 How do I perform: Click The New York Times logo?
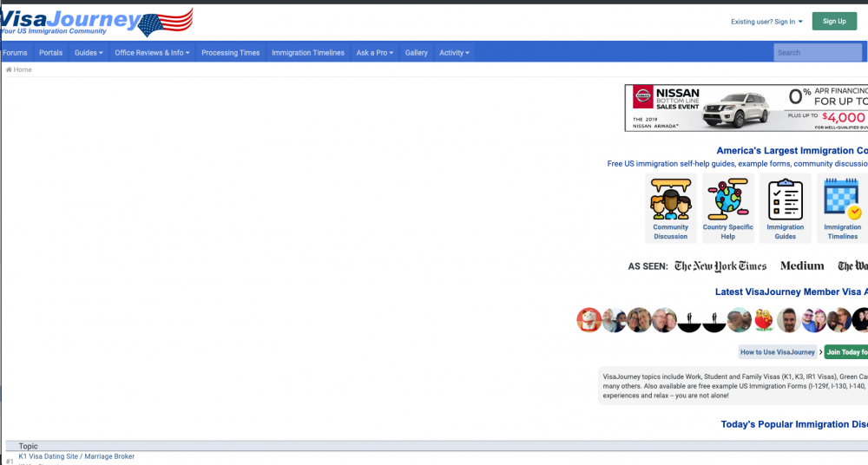coord(720,266)
